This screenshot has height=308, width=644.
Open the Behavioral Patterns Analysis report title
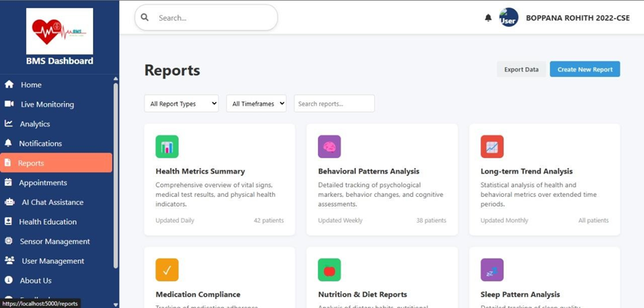(x=369, y=171)
